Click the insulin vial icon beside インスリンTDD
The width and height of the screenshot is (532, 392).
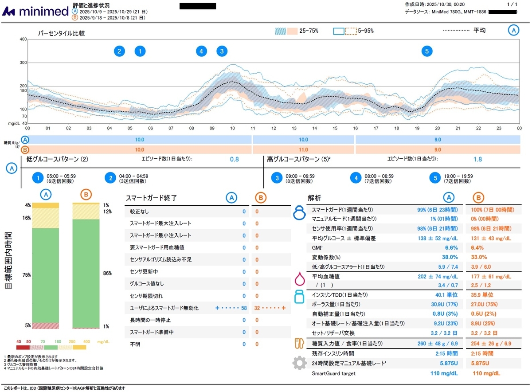300,296
